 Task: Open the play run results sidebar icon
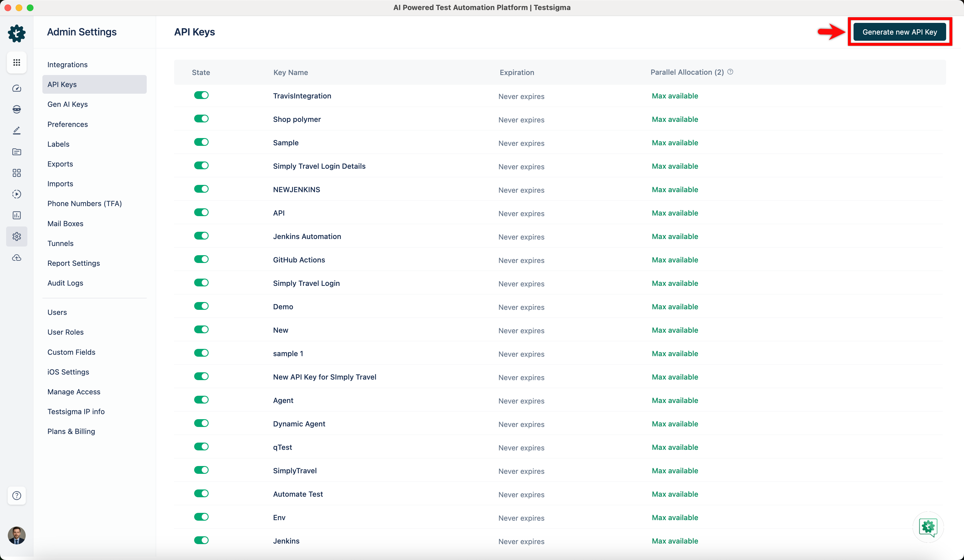pos(16,194)
